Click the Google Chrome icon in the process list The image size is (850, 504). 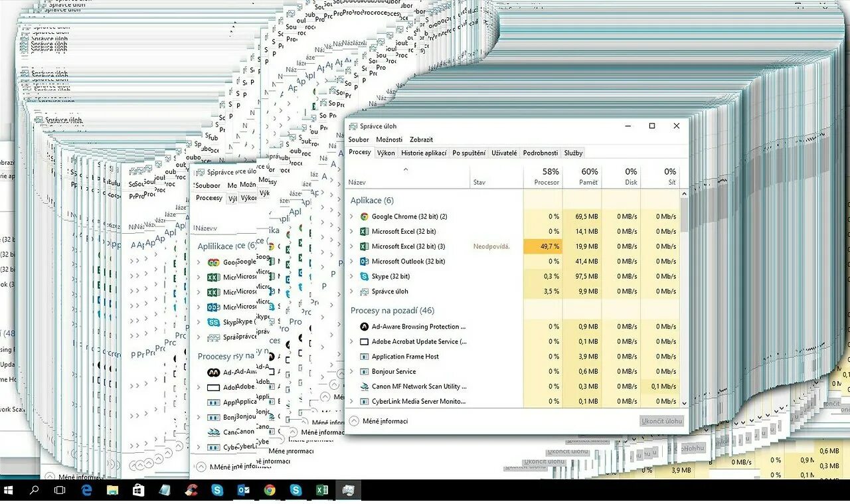[x=364, y=216]
